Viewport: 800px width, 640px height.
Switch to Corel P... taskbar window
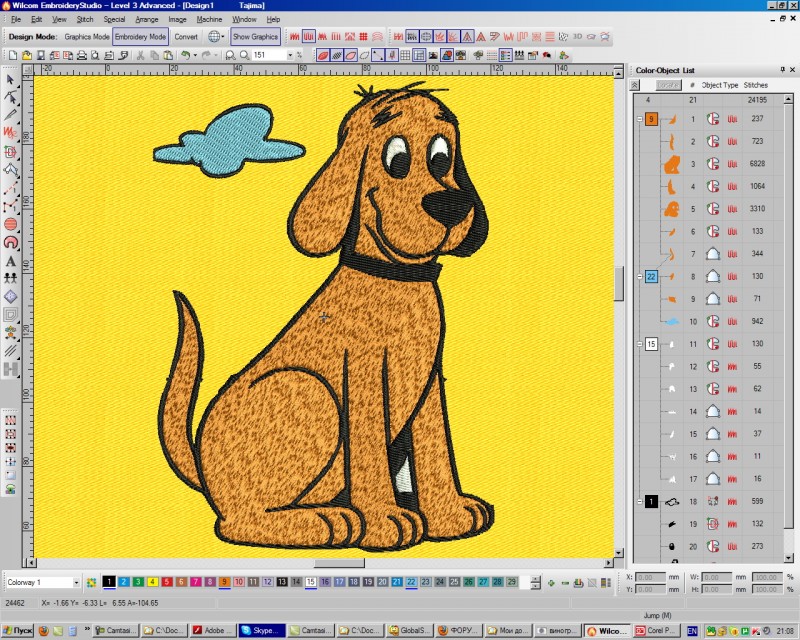coord(656,631)
